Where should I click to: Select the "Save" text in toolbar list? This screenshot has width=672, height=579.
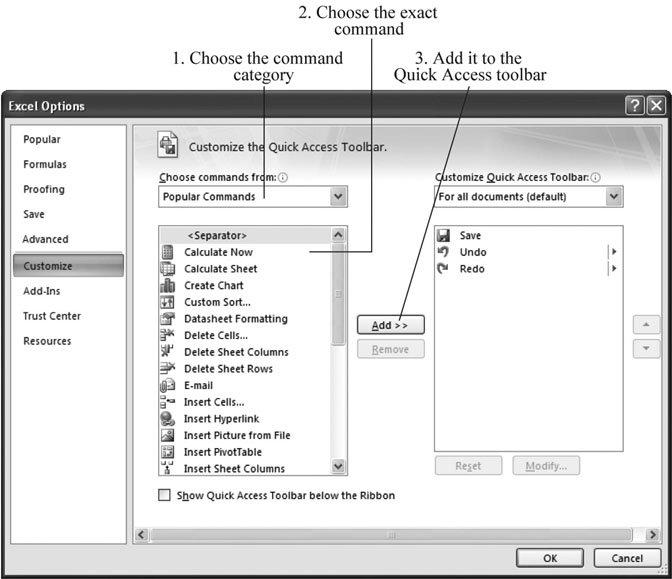click(470, 235)
